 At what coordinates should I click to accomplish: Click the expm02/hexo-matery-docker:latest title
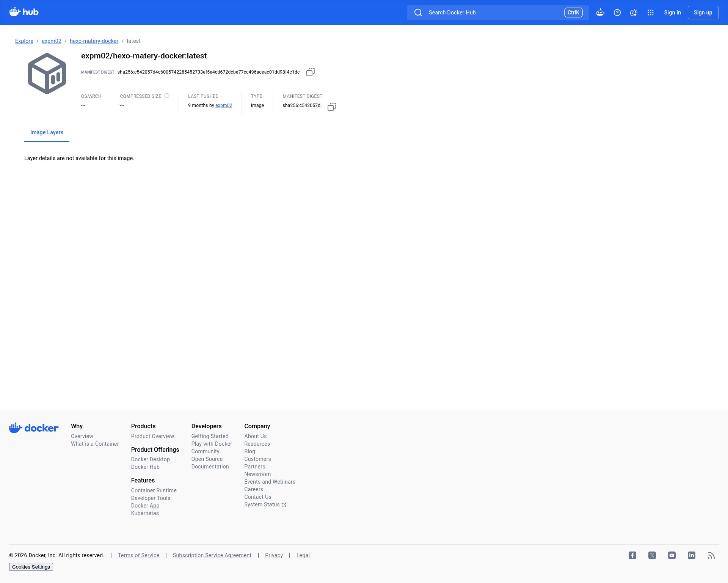144,56
